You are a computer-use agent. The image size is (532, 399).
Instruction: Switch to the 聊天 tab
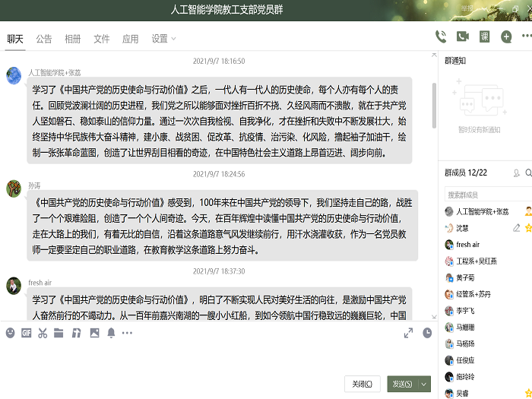pyautogui.click(x=15, y=39)
